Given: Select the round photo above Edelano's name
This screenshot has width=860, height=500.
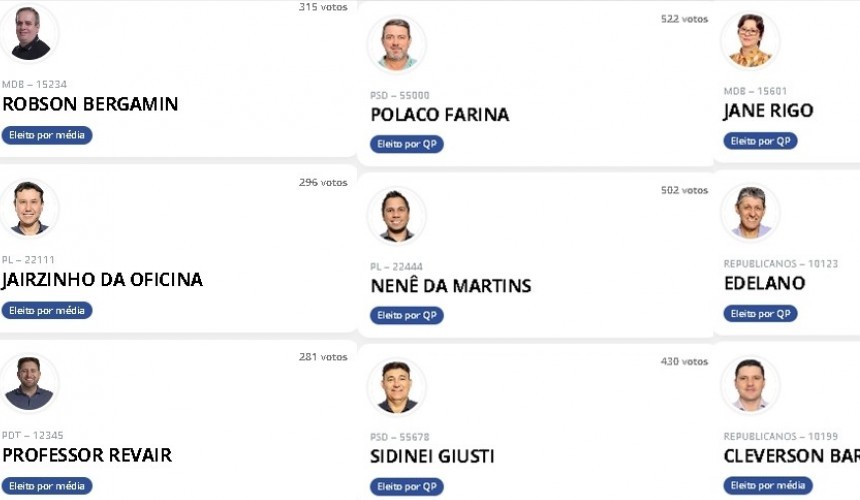Looking at the screenshot, I should coord(750,212).
